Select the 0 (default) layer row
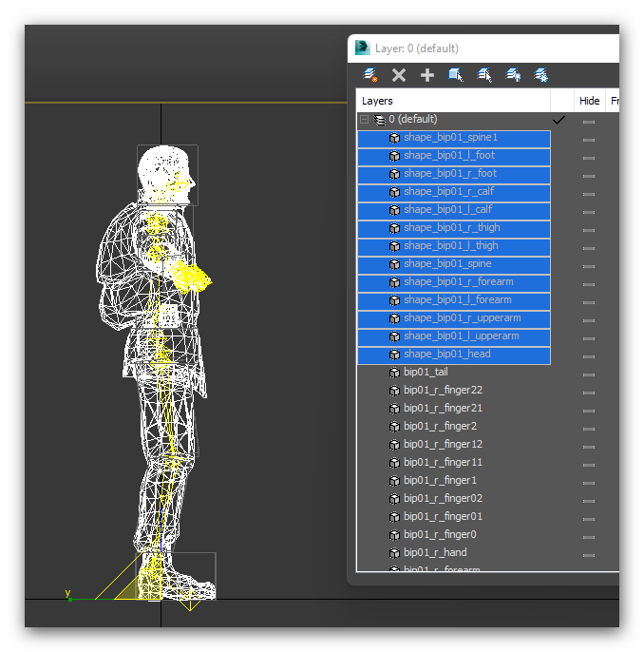Image resolution: width=644 pixels, height=652 pixels. 418,120
